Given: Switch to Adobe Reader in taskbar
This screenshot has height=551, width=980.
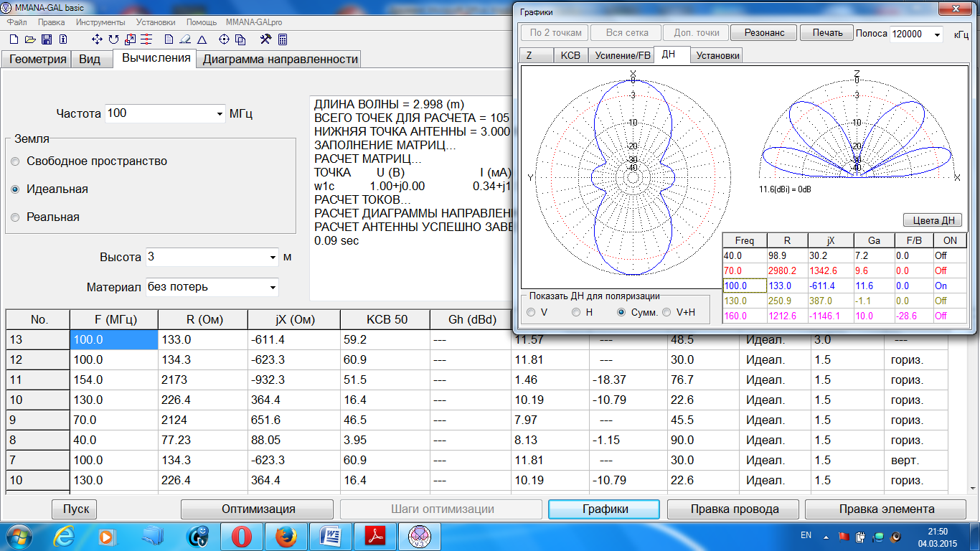Looking at the screenshot, I should (376, 536).
